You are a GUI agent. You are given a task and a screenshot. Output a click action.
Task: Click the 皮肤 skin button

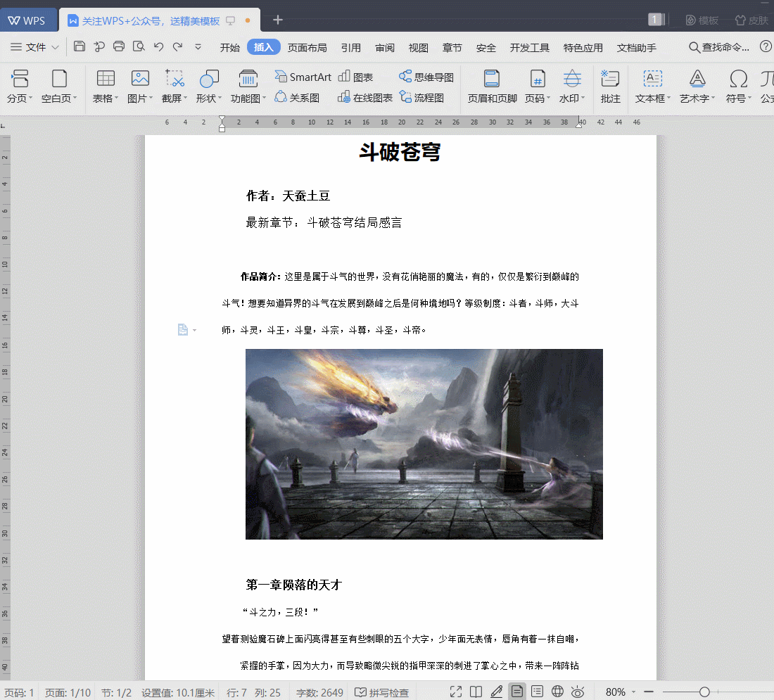751,20
